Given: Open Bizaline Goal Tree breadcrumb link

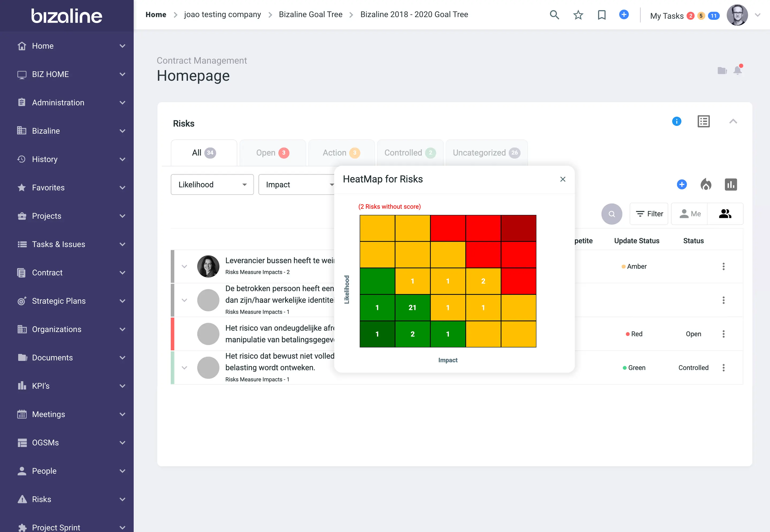Looking at the screenshot, I should click(x=310, y=15).
